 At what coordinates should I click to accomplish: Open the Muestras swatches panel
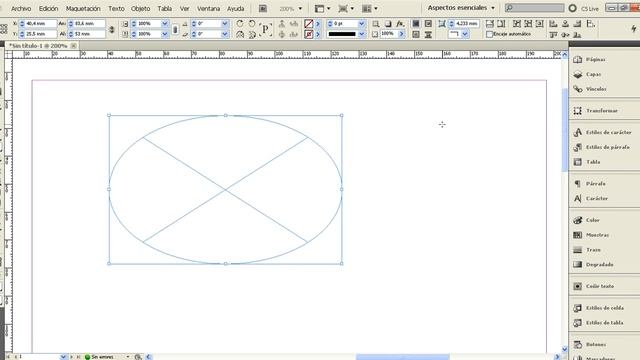(591, 235)
